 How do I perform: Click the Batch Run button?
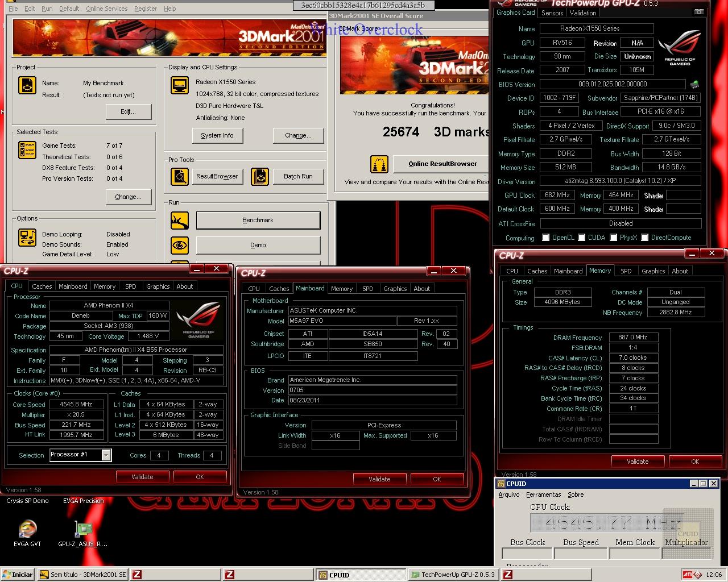pos(299,176)
